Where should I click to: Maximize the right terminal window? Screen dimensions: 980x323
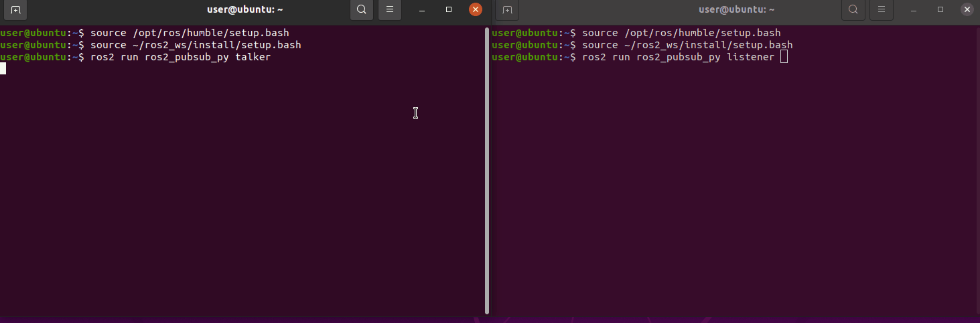click(940, 10)
